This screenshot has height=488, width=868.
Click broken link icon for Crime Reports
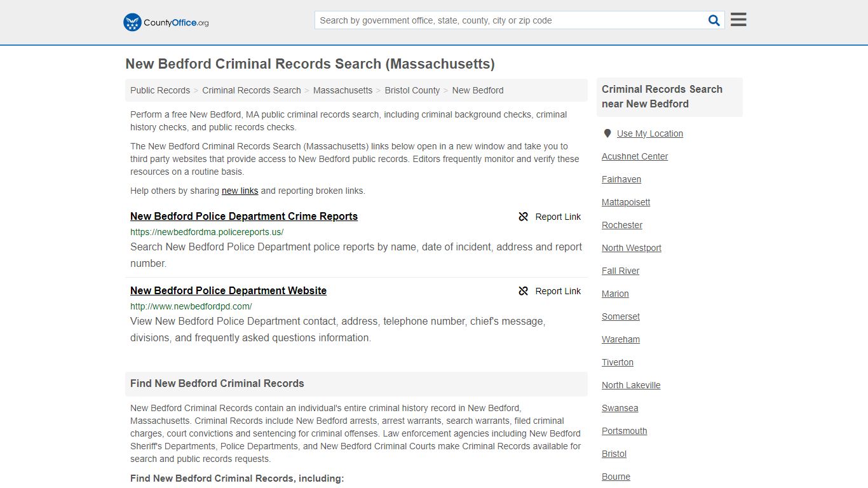pos(523,217)
